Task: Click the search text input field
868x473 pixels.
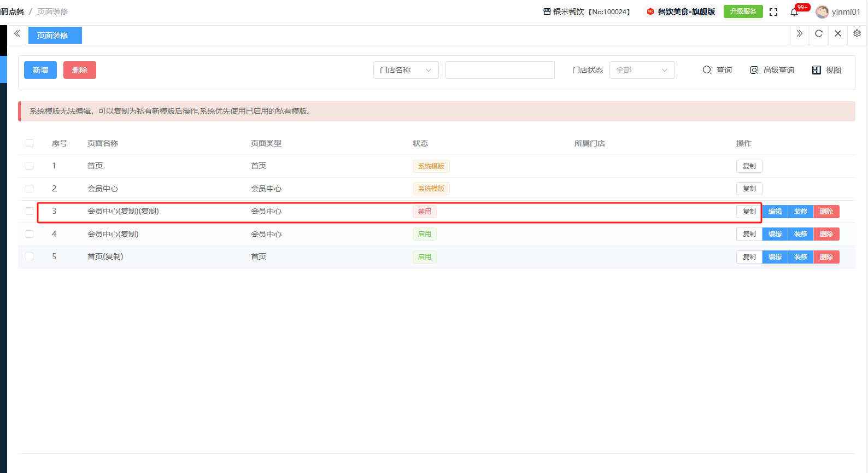Action: point(500,70)
